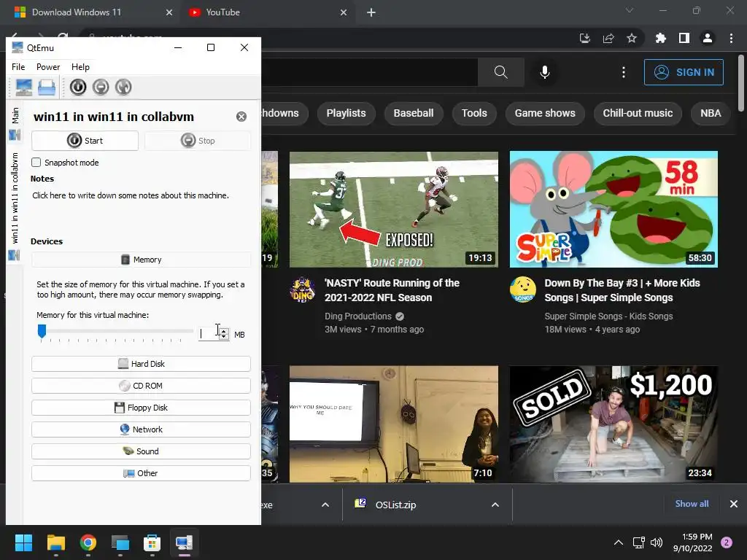
Task: Click the Ding Productions channel avatar
Action: coord(303,289)
